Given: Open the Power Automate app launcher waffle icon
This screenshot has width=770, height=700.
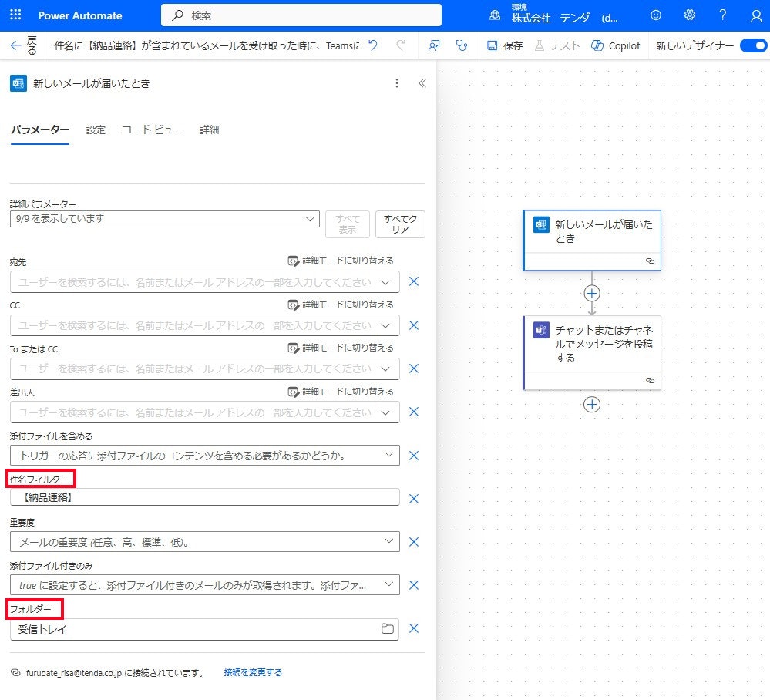Looking at the screenshot, I should pos(15,15).
